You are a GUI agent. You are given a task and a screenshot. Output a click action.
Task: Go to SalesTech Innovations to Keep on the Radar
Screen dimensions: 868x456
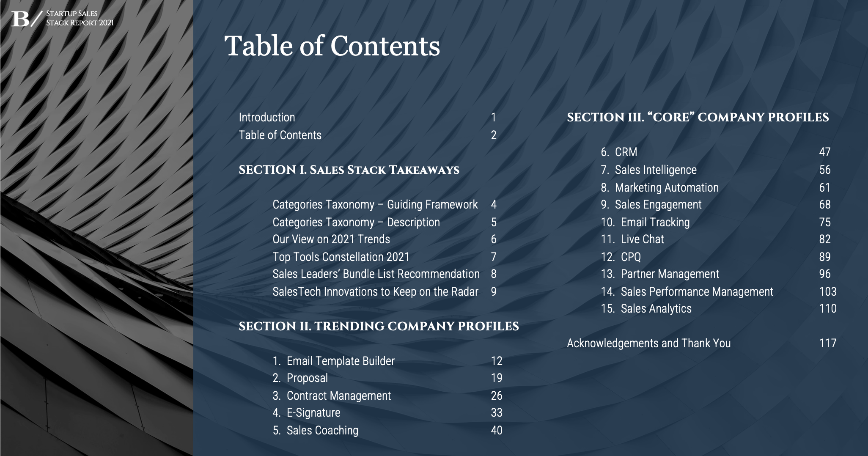point(375,292)
